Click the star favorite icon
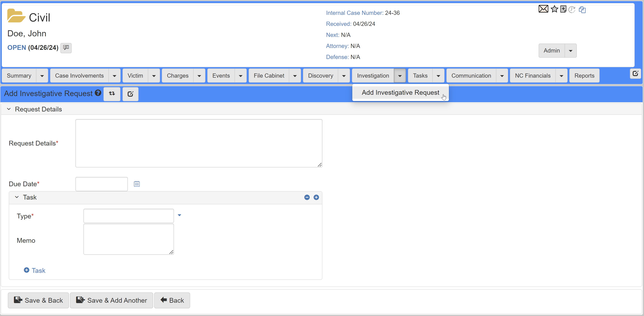644x316 pixels. coord(554,9)
